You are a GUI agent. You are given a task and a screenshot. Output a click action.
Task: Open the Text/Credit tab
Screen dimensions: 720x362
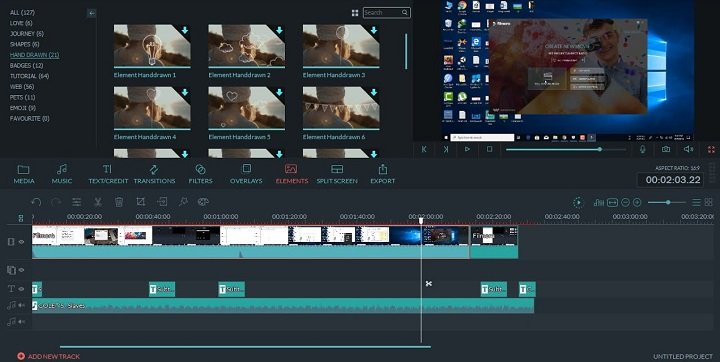coord(108,175)
